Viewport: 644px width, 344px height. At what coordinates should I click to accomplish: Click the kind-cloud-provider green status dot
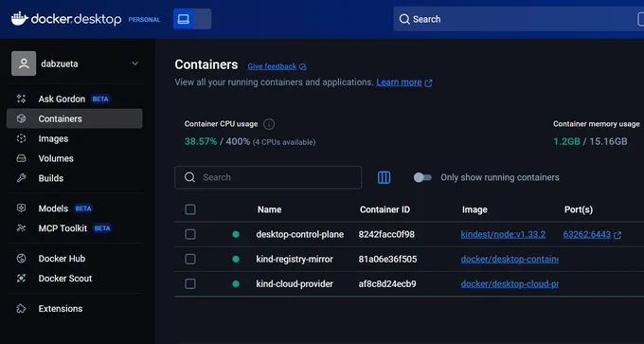pos(236,284)
